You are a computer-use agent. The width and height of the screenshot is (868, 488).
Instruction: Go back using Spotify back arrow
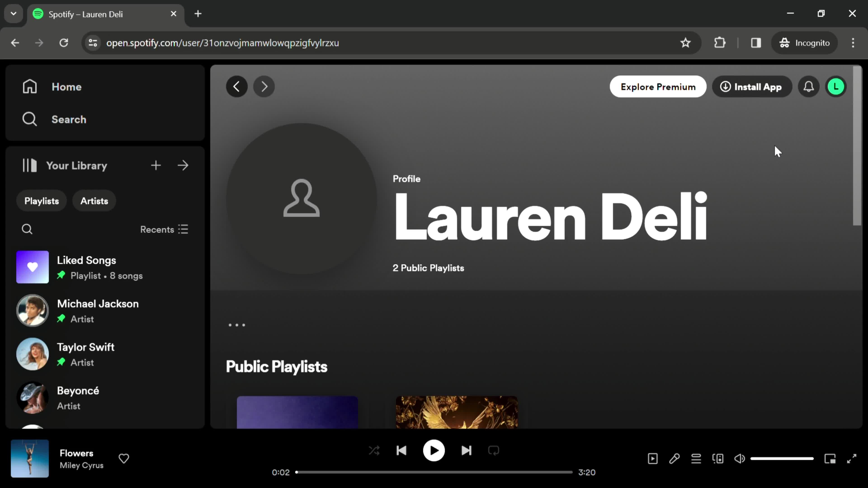tap(237, 87)
